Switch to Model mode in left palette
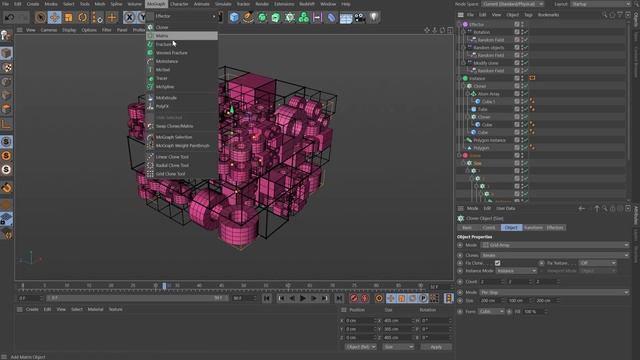 [6, 53]
